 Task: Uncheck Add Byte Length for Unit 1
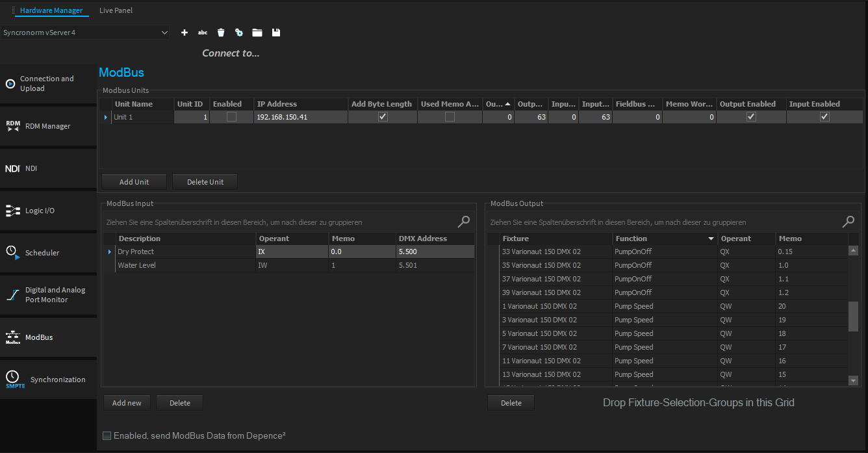tap(383, 117)
